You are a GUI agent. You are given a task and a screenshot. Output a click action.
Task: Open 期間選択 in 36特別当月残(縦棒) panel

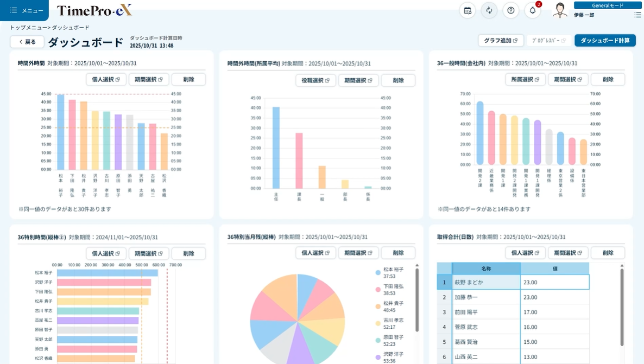point(358,253)
